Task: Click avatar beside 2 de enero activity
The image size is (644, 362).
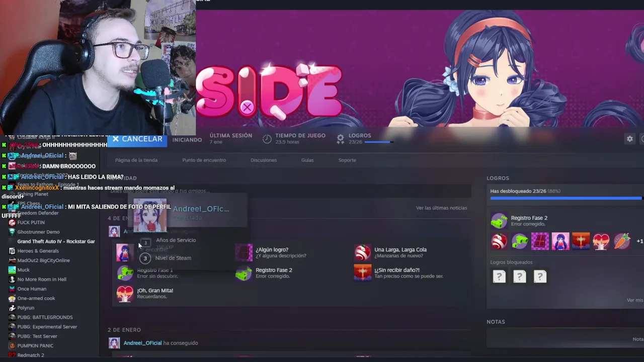Action: coord(114,343)
